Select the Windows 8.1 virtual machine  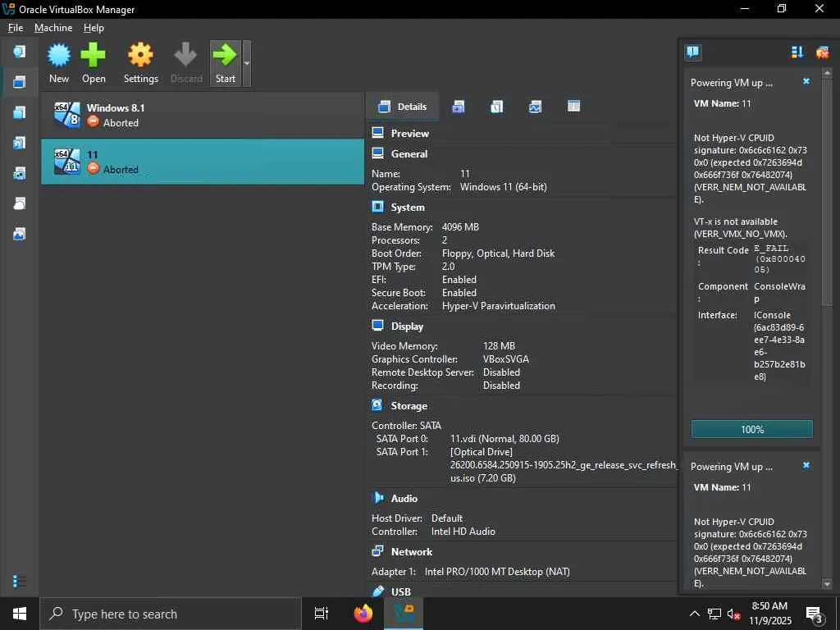(203, 115)
